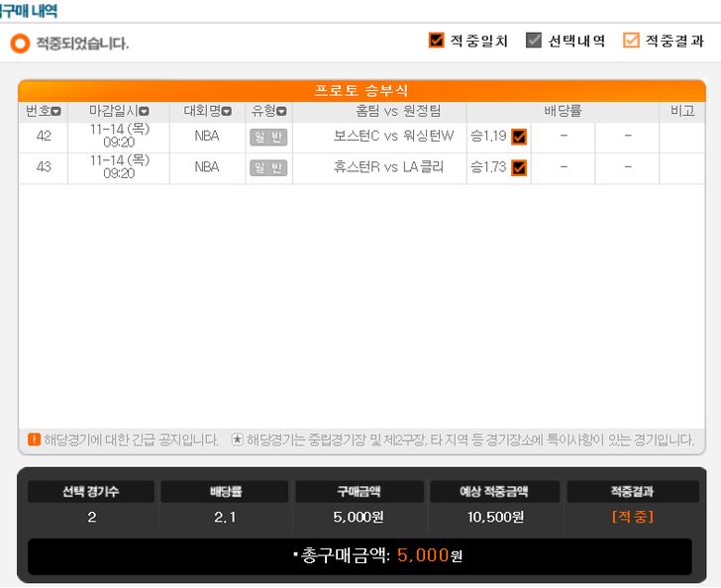
Task: Select the 프로토 승부식 orange header
Action: (361, 90)
